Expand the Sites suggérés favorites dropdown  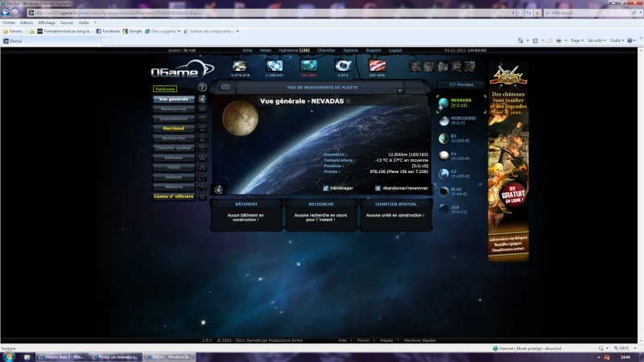(179, 31)
